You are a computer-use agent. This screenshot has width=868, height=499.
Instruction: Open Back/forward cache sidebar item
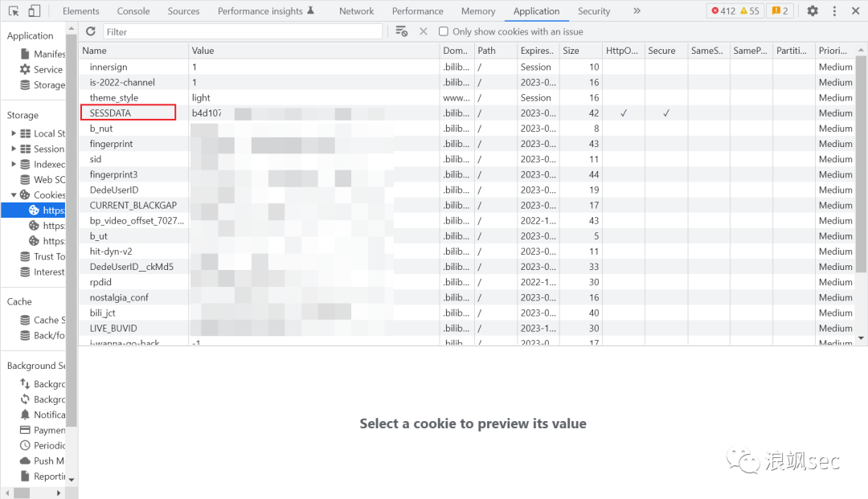pyautogui.click(x=43, y=335)
